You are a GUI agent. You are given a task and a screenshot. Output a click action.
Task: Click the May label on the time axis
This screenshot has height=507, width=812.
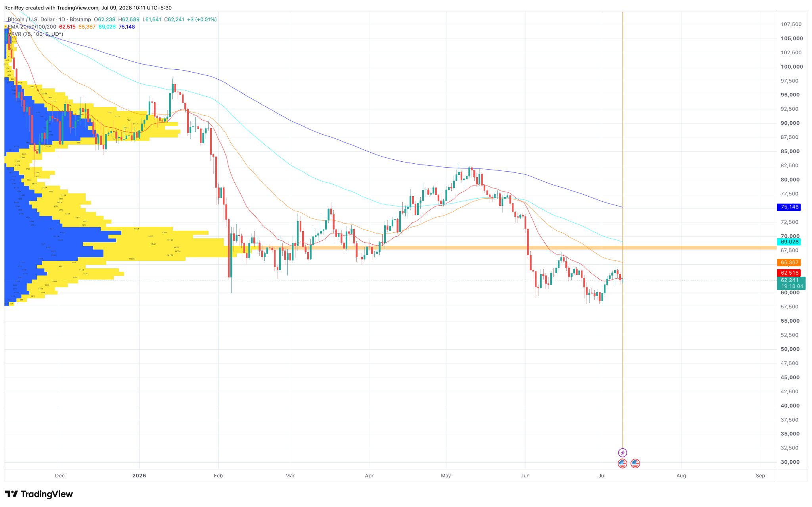(x=446, y=476)
